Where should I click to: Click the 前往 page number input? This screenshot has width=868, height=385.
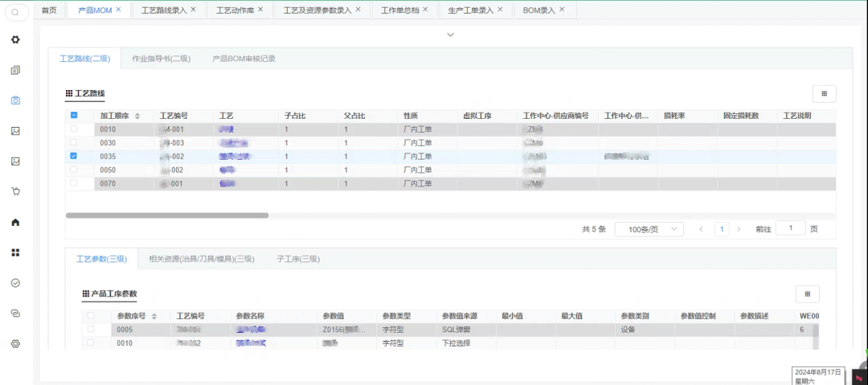click(791, 227)
